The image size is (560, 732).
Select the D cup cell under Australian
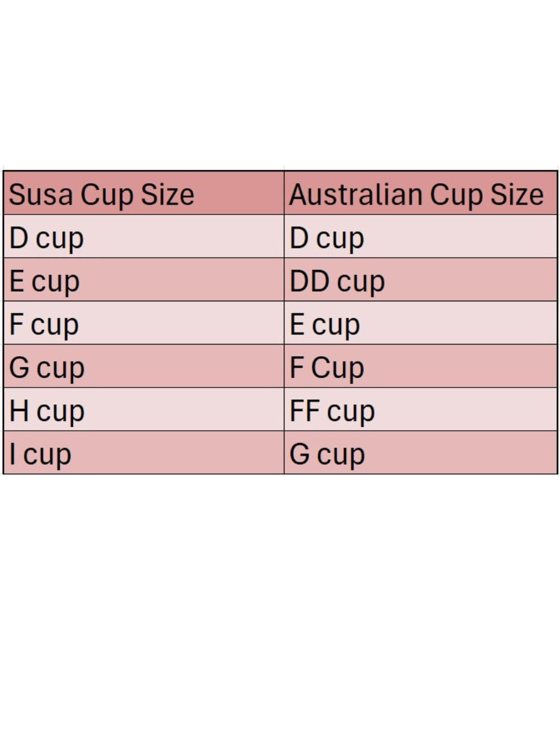pos(420,237)
